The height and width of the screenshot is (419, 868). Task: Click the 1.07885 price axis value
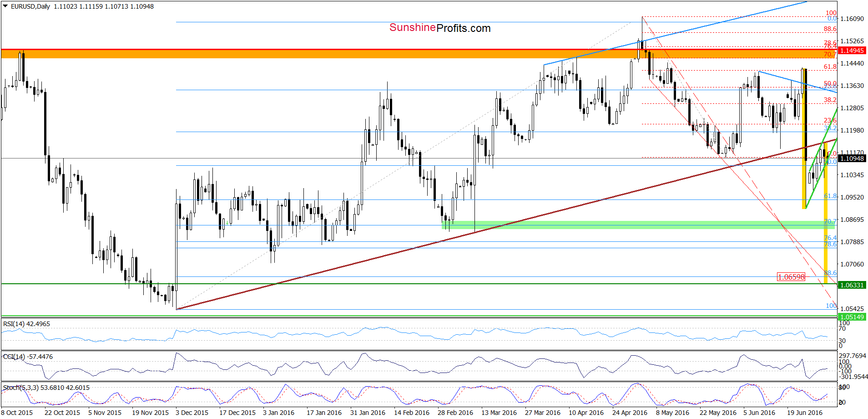[x=852, y=242]
